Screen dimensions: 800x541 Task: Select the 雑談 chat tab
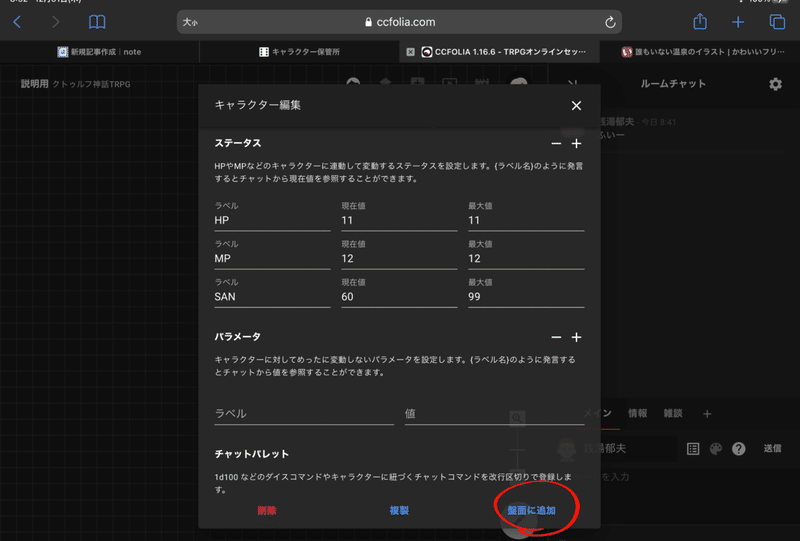coord(673,413)
